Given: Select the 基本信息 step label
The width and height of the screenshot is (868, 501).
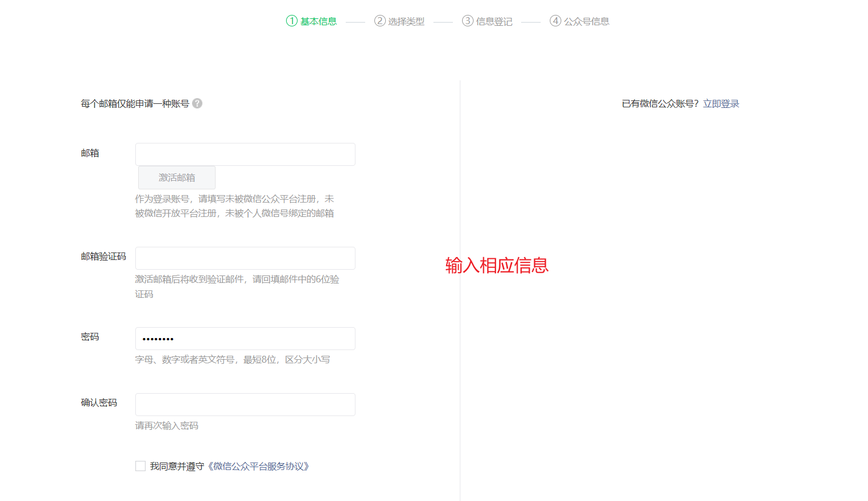Looking at the screenshot, I should pyautogui.click(x=318, y=22).
